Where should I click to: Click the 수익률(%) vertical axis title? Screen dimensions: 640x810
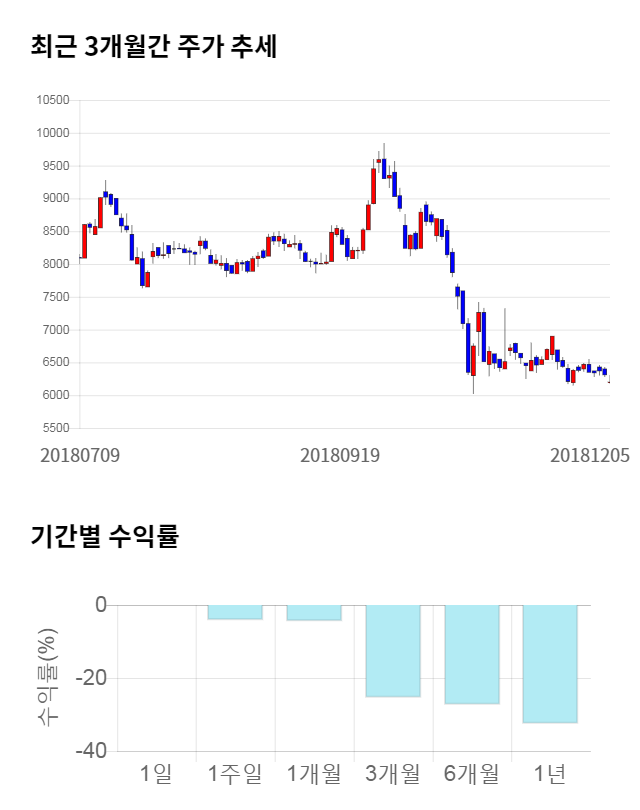coord(47,677)
